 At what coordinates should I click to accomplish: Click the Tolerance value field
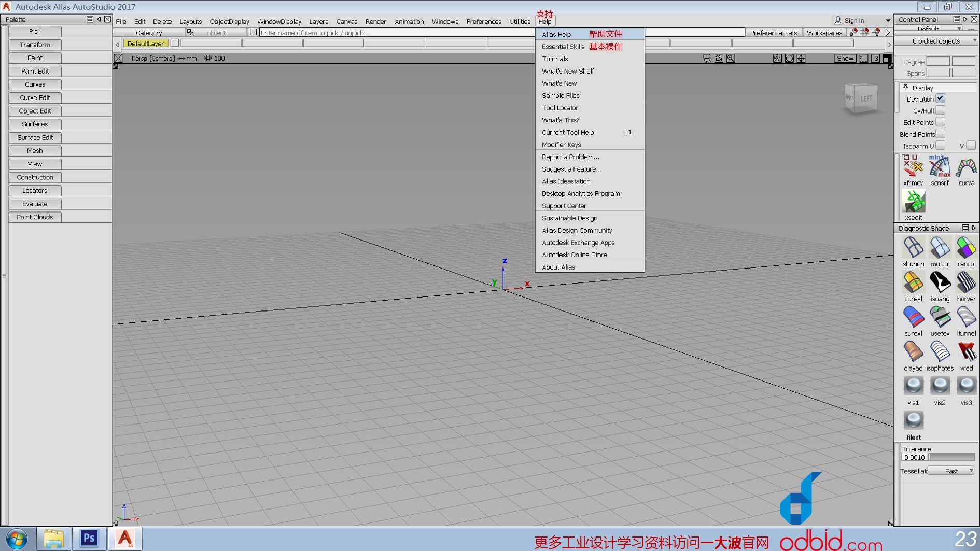(914, 457)
